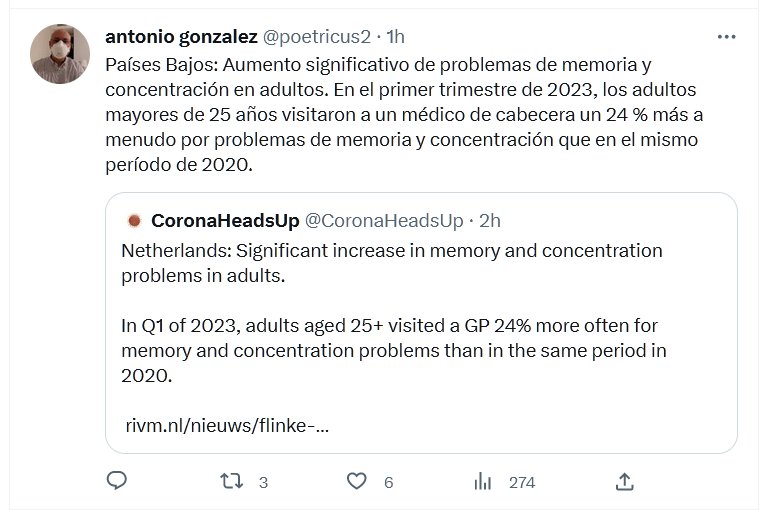Click the like count 6

point(388,482)
